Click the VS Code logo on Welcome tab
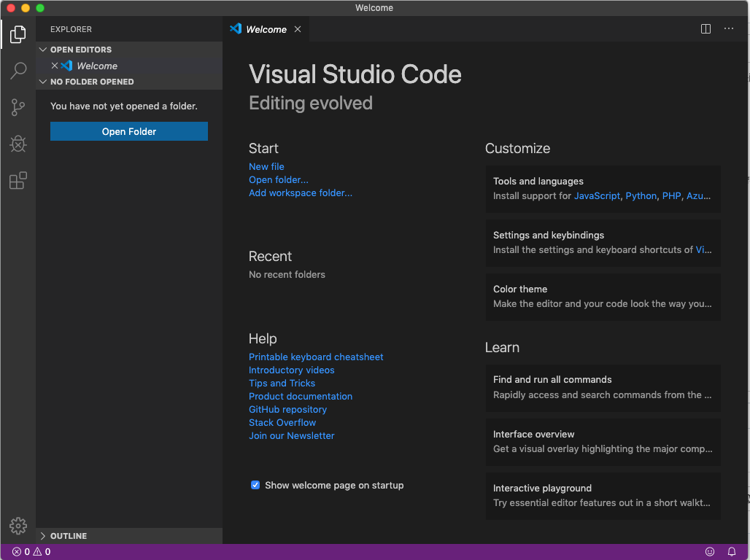The height and width of the screenshot is (560, 750). (236, 28)
